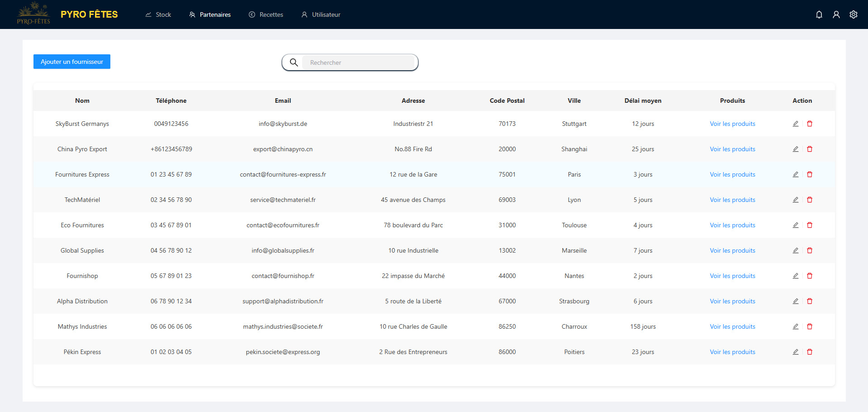Open Voir les produits for Alpha Distribution
Viewport: 868px width, 412px height.
click(732, 301)
